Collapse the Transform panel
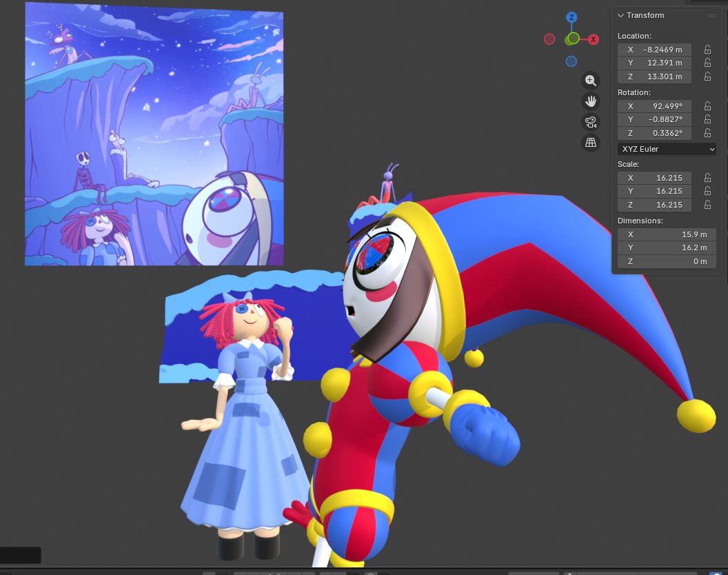The image size is (728, 575). [620, 15]
